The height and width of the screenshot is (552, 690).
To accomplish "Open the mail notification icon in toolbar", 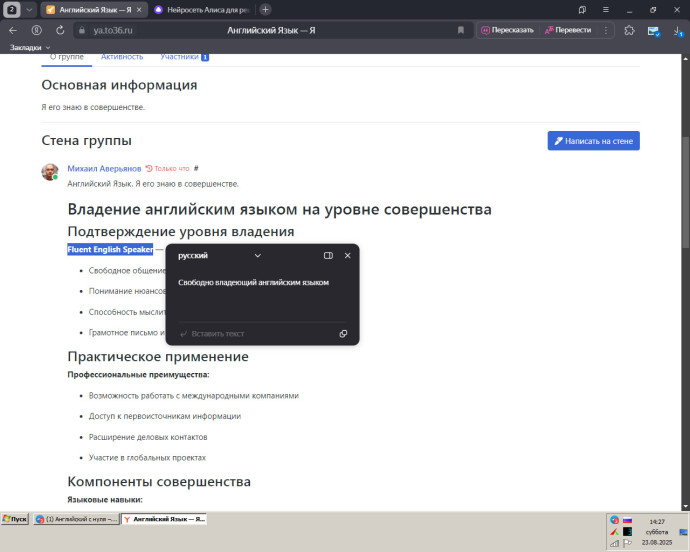I will click(653, 31).
